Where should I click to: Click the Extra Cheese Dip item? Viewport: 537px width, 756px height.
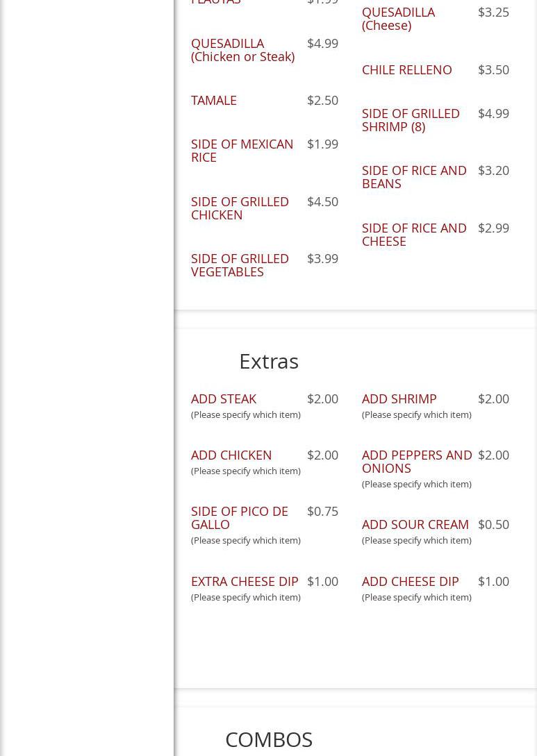[245, 581]
